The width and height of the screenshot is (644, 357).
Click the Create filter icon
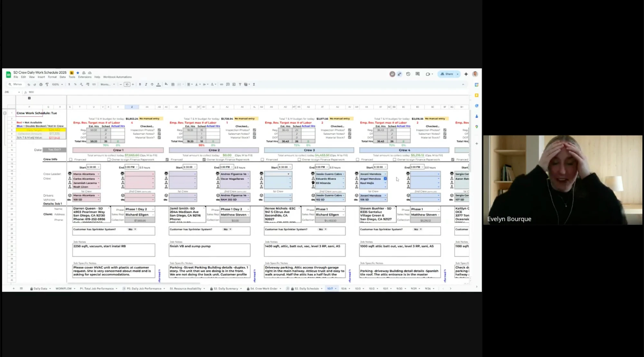(240, 84)
